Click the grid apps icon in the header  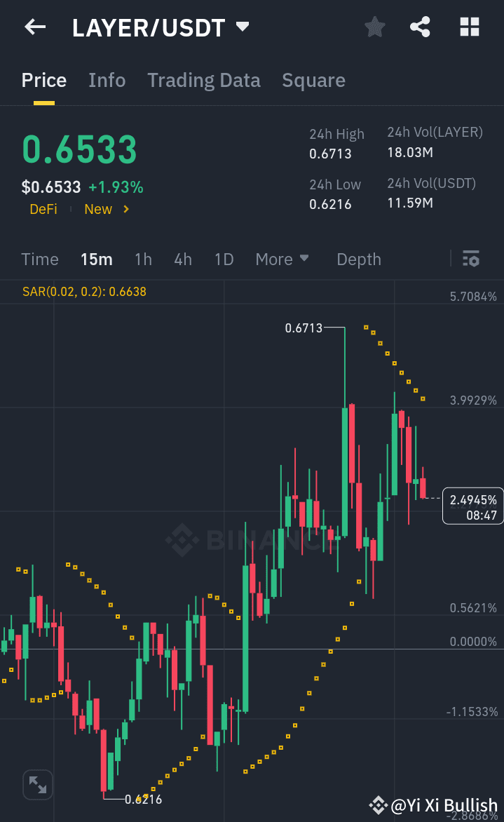(x=468, y=27)
